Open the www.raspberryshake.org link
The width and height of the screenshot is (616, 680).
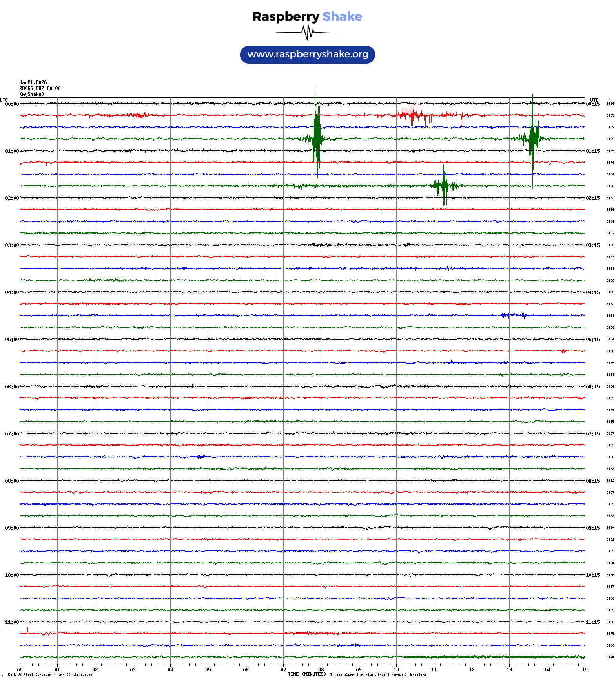[307, 55]
